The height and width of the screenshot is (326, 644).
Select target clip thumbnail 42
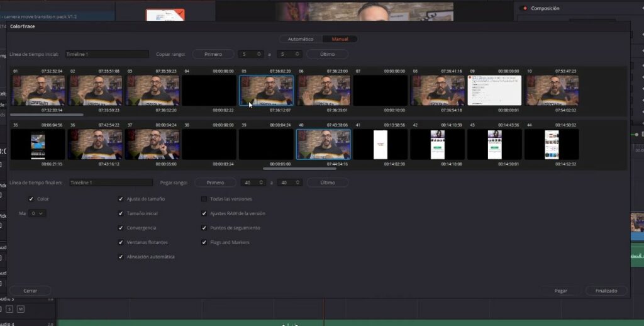coord(437,144)
